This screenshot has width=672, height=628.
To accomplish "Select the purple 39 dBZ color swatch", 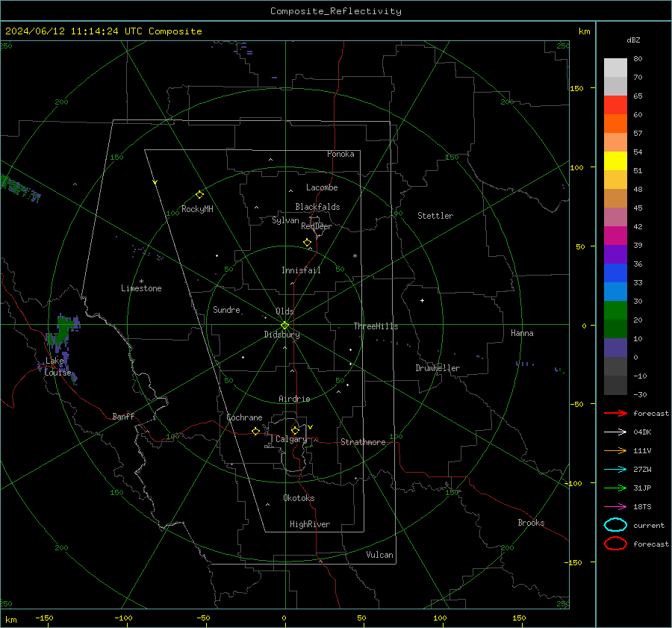I will 615,254.
